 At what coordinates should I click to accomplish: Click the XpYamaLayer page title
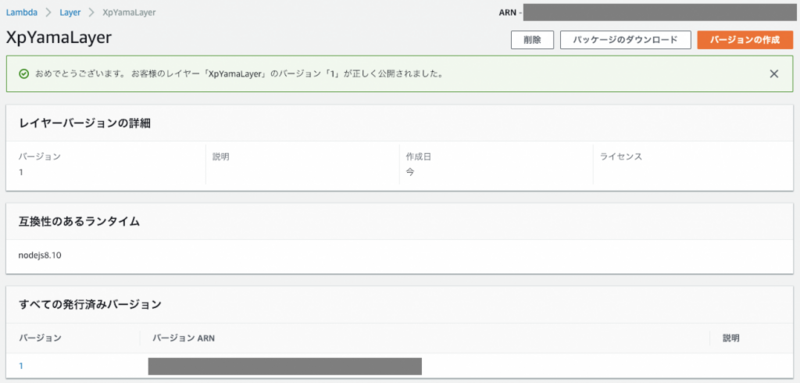coord(59,38)
